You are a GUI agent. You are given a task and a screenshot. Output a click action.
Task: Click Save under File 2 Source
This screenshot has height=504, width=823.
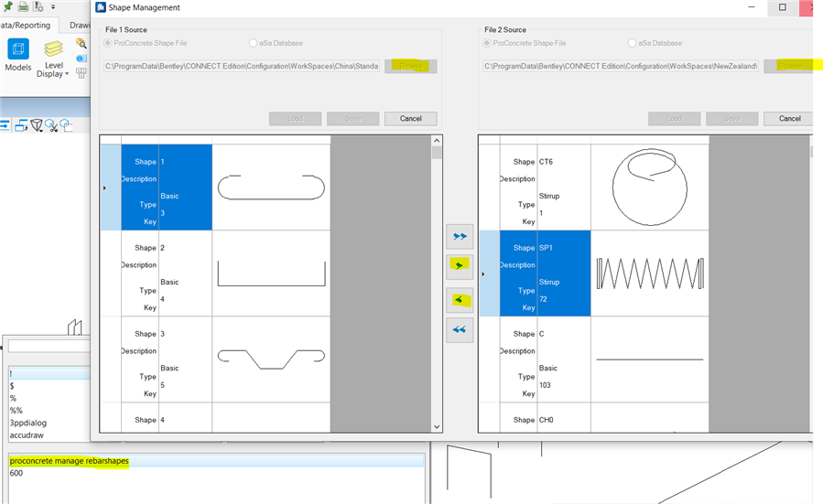(731, 119)
